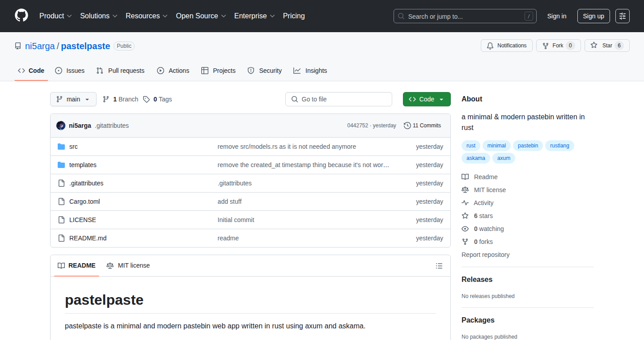
Task: Open the axum topic tag
Action: pos(504,158)
